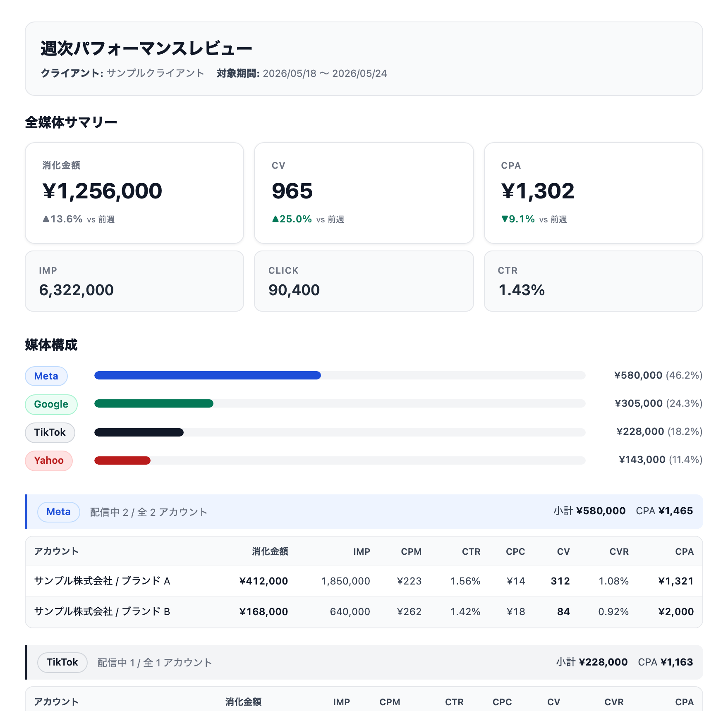This screenshot has height=711, width=728.
Task: Click the green Google spend bar
Action: 154,403
